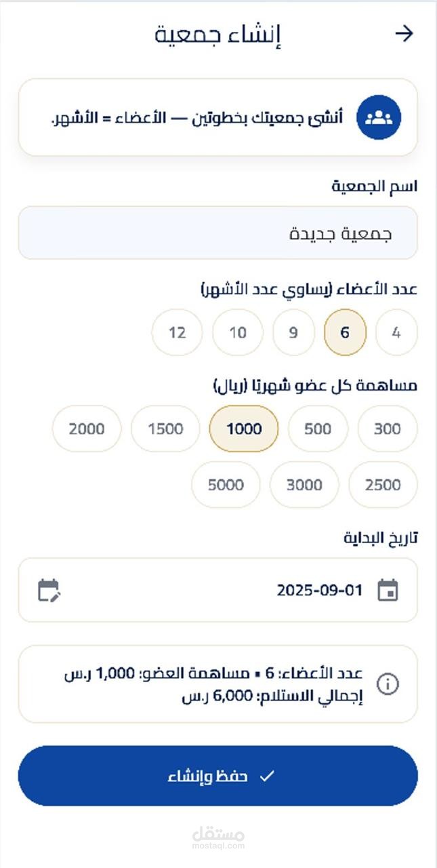The height and width of the screenshot is (868, 437).
Task: Choose 5000 riyal contribution chip
Action: click(x=226, y=485)
